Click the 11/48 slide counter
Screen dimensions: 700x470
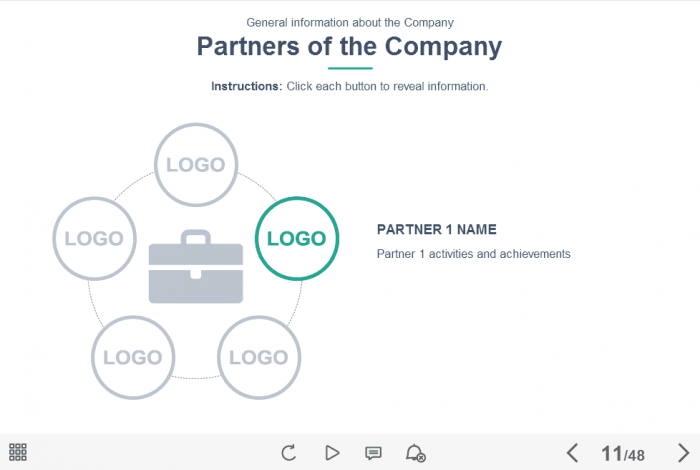tap(622, 454)
